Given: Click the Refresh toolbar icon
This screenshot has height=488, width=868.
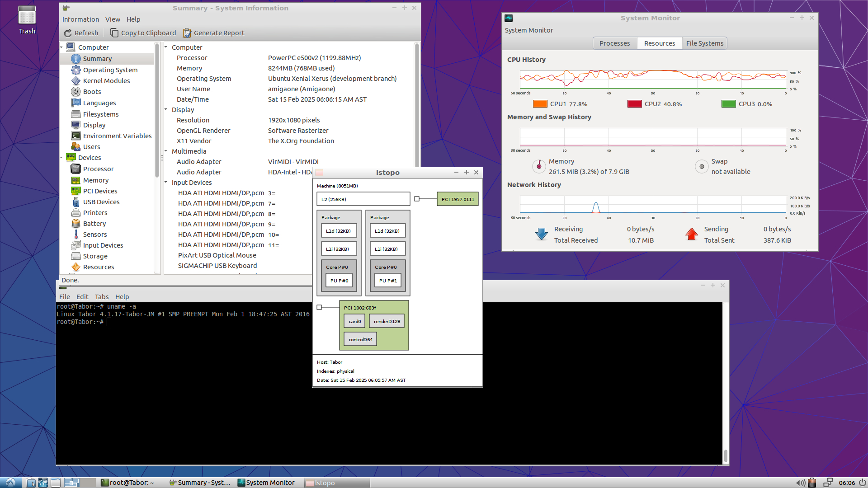Looking at the screenshot, I should (x=68, y=33).
